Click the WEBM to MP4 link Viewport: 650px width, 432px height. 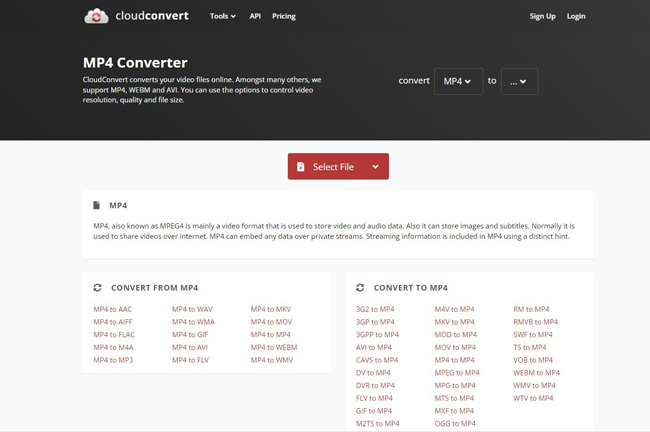point(536,373)
